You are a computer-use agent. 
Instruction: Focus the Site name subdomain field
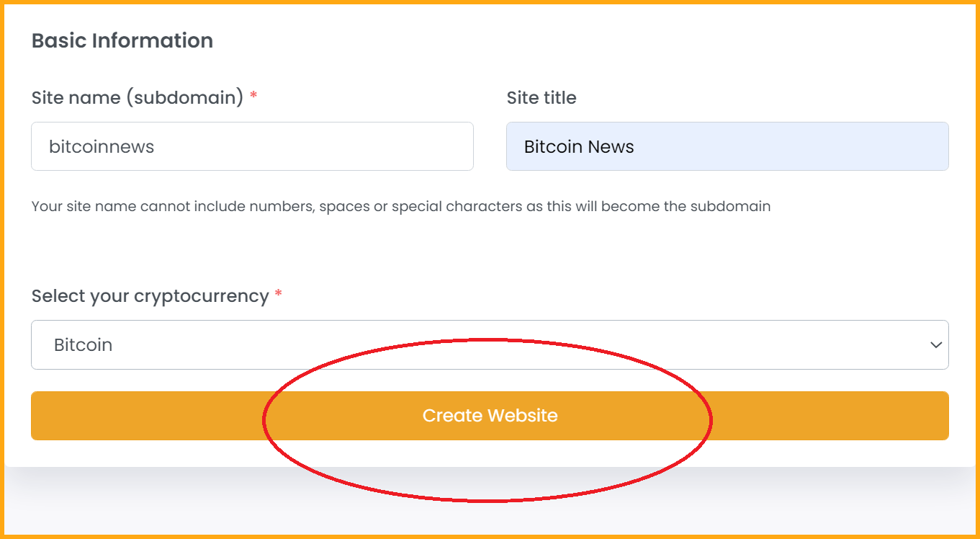[252, 146]
